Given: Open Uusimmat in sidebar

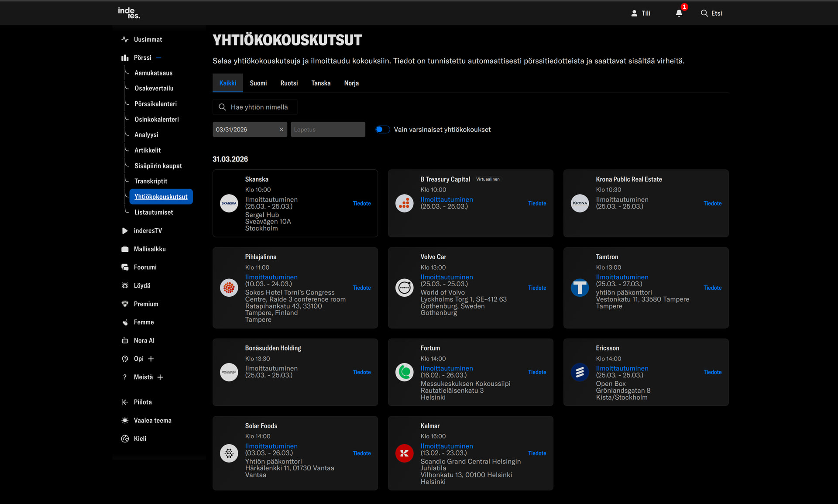Looking at the screenshot, I should (x=148, y=39).
